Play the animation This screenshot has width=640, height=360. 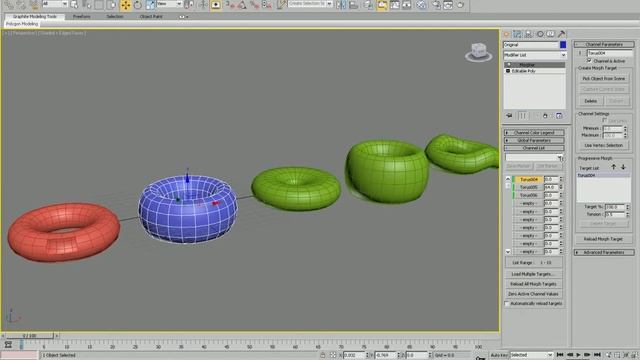point(578,355)
